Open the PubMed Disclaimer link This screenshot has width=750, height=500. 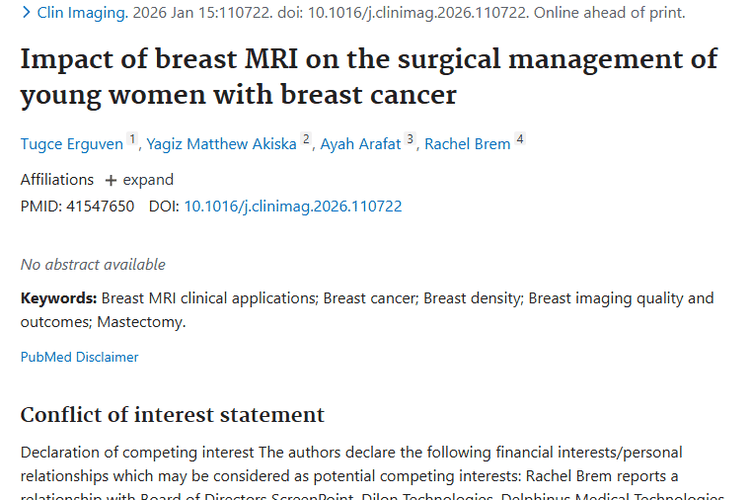tap(79, 357)
